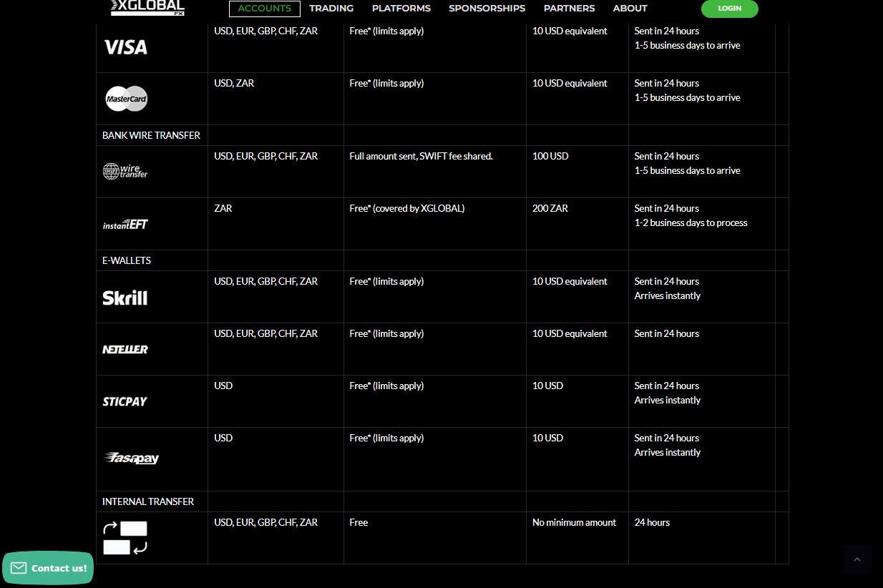Open the Contact us chat widget
The width and height of the screenshot is (883, 588).
(48, 568)
